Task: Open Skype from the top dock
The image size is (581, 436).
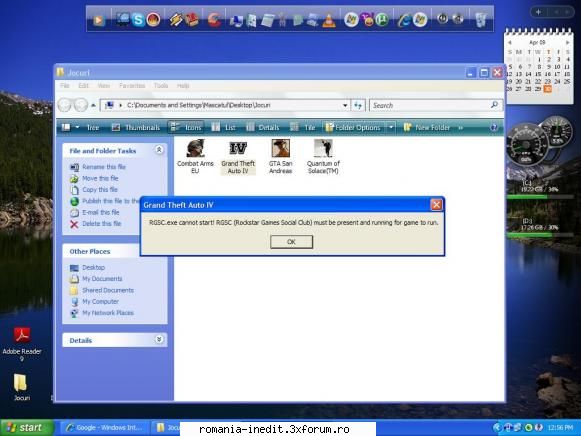Action: 138,20
